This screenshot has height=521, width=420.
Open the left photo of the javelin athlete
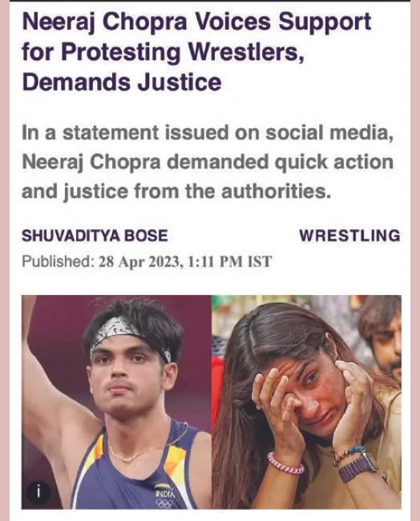click(x=117, y=402)
